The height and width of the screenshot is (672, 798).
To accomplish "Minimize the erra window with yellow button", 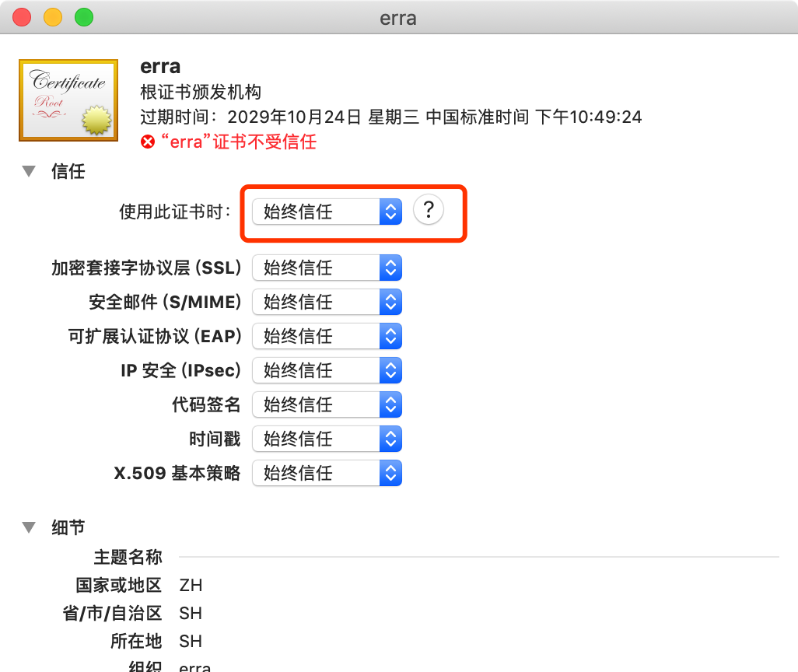I will (x=53, y=17).
